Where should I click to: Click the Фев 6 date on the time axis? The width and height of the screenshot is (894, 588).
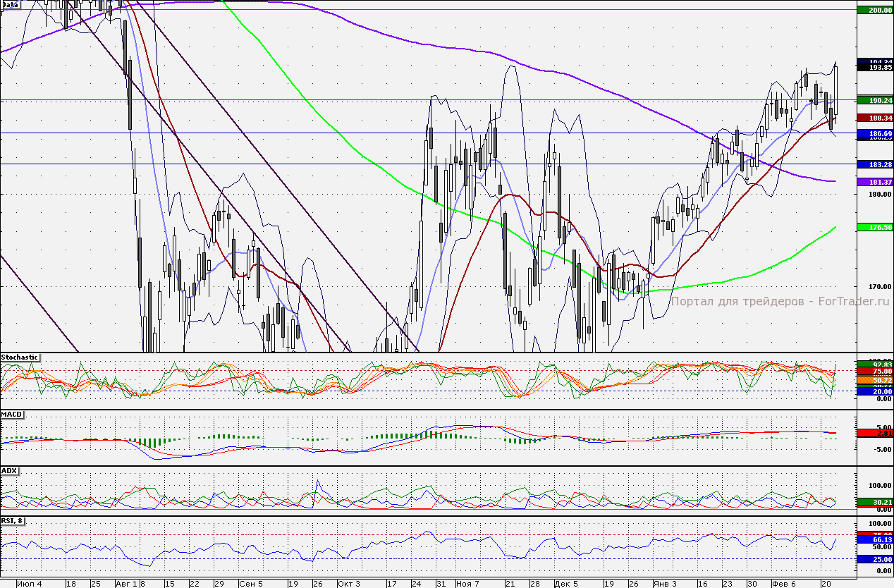(x=782, y=584)
